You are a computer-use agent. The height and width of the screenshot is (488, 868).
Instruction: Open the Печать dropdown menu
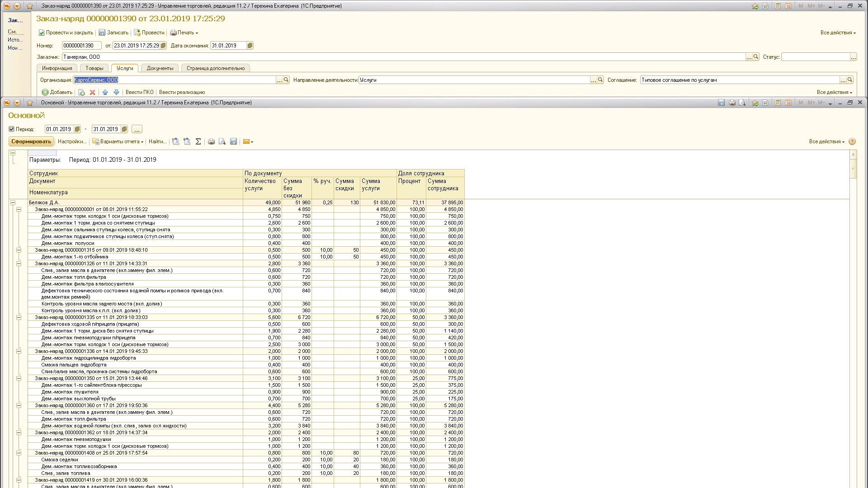click(x=184, y=33)
